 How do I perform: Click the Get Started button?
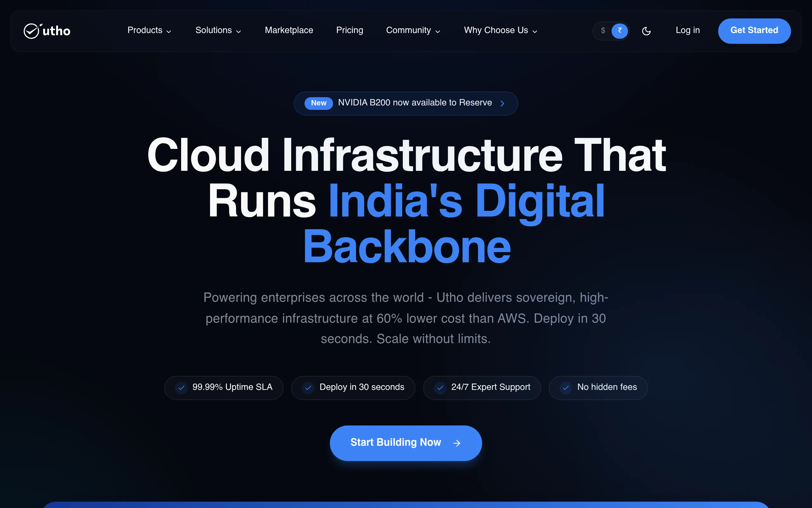(x=754, y=31)
